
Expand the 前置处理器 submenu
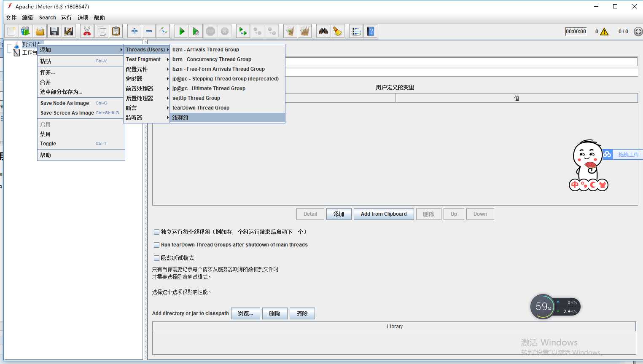point(147,88)
